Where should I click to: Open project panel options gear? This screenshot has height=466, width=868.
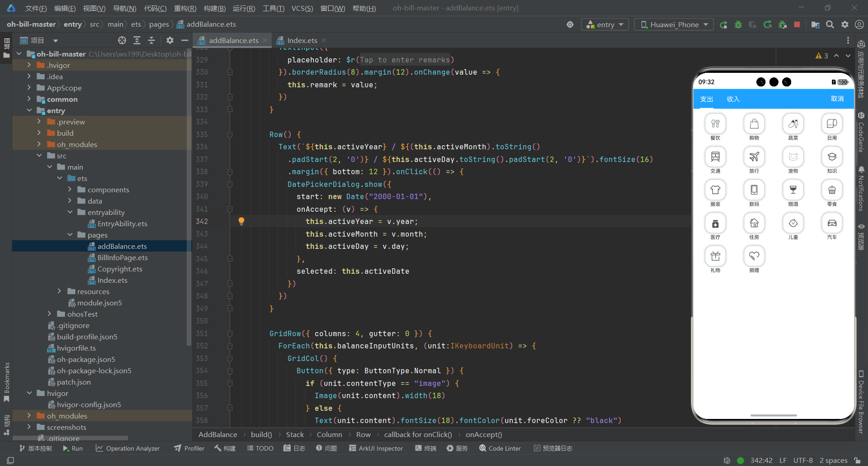point(170,40)
